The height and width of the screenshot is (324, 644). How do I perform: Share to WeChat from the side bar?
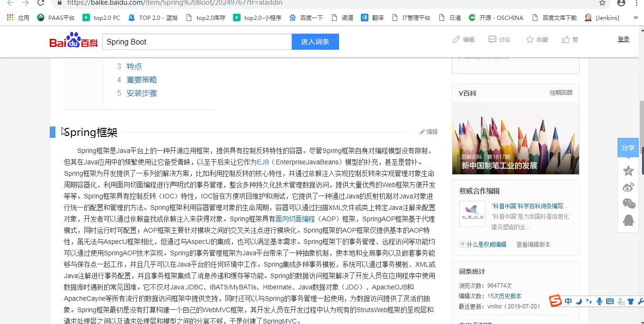coord(628,204)
